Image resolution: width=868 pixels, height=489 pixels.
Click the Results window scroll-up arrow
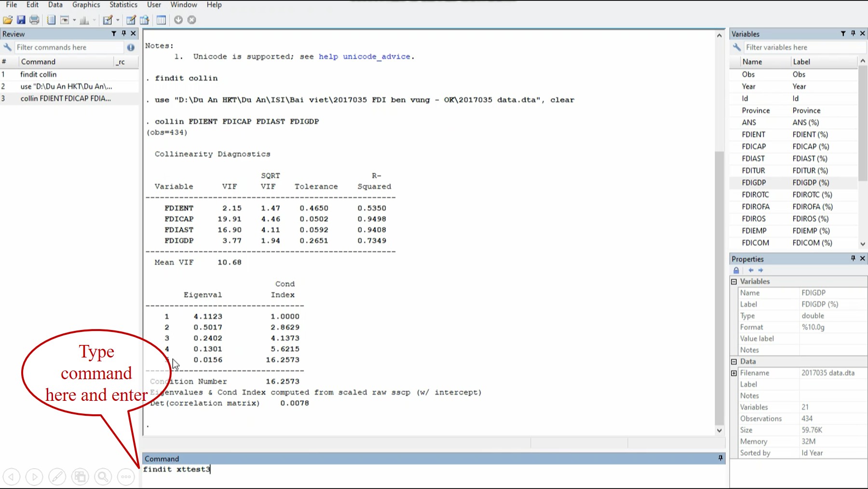coord(719,35)
